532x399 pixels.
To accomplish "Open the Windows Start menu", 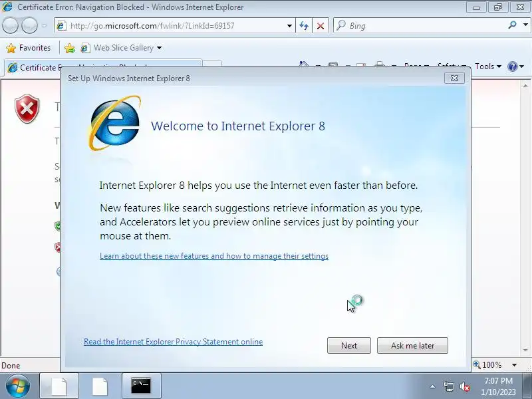I will tap(17, 386).
